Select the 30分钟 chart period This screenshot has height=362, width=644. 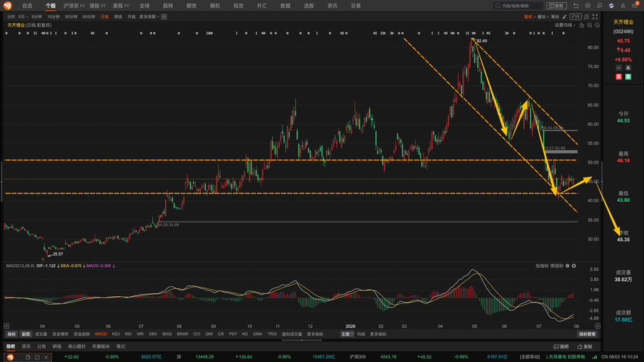tap(71, 17)
